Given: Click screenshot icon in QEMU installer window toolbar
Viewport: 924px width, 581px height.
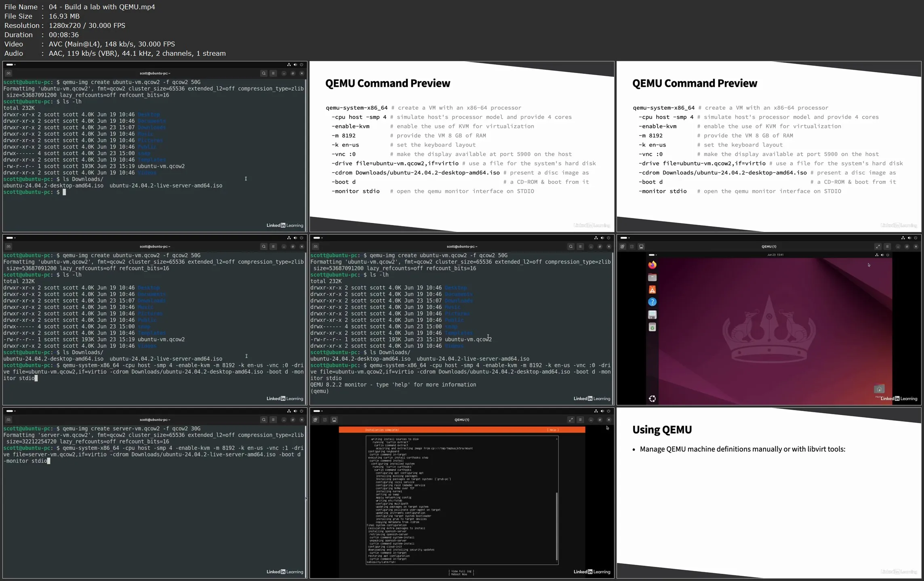Looking at the screenshot, I should point(325,419).
